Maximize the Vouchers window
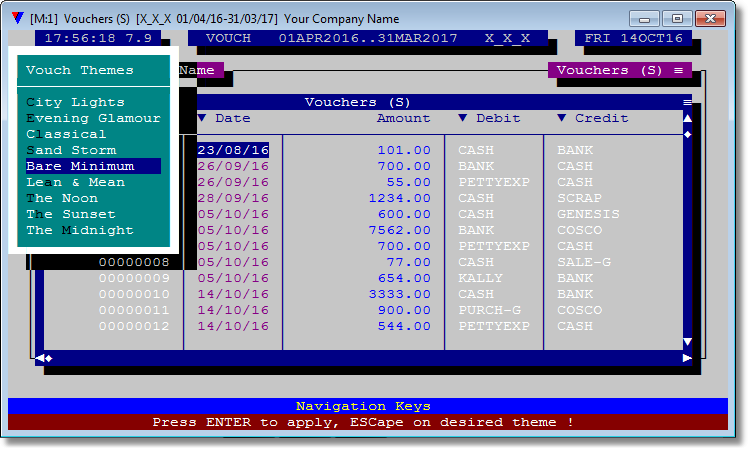 pos(677,19)
